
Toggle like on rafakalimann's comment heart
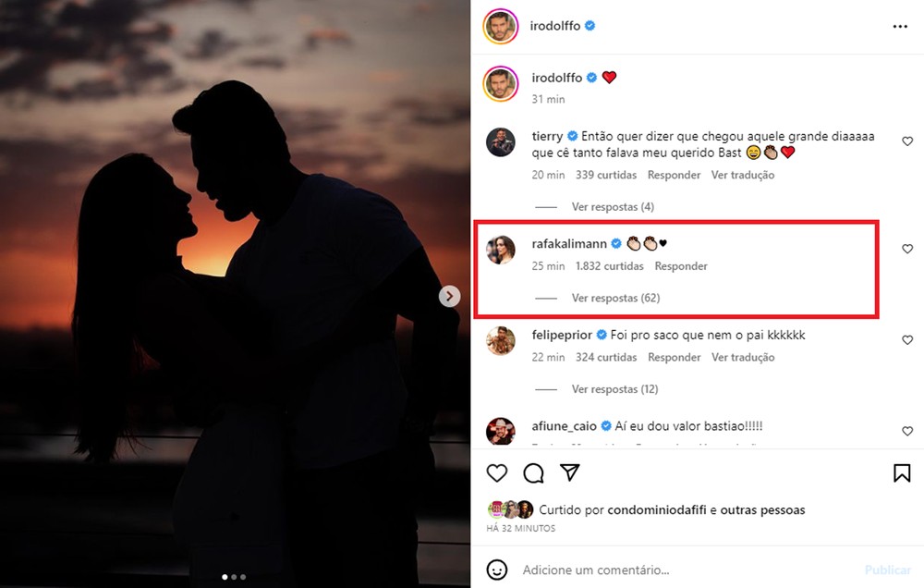click(x=906, y=249)
